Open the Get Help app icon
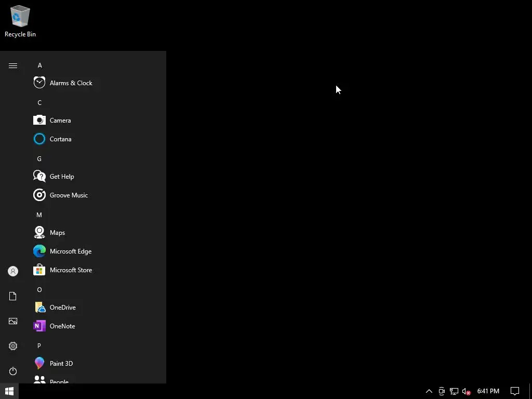Screen dimensions: 532x399 coord(39,176)
